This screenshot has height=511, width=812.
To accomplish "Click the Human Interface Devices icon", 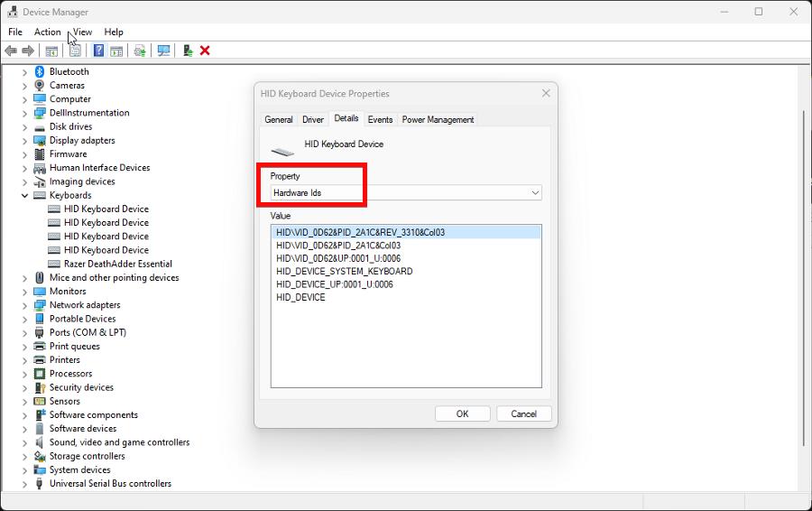I will coord(40,168).
